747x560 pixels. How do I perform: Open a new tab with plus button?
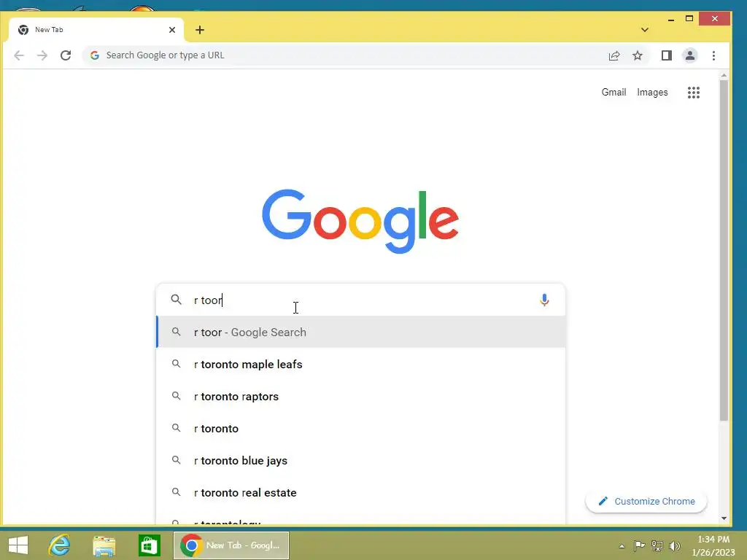click(x=200, y=30)
